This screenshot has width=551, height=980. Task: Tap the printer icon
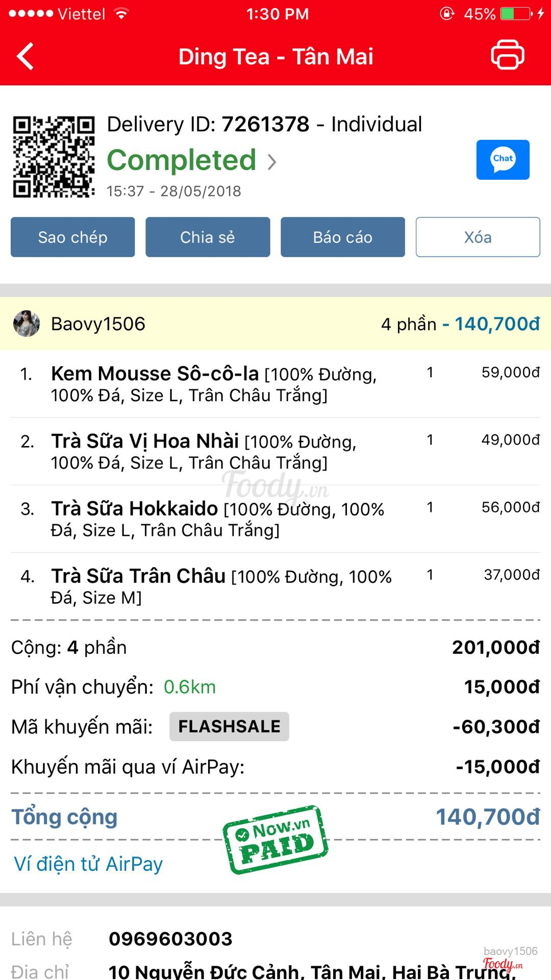[x=507, y=55]
